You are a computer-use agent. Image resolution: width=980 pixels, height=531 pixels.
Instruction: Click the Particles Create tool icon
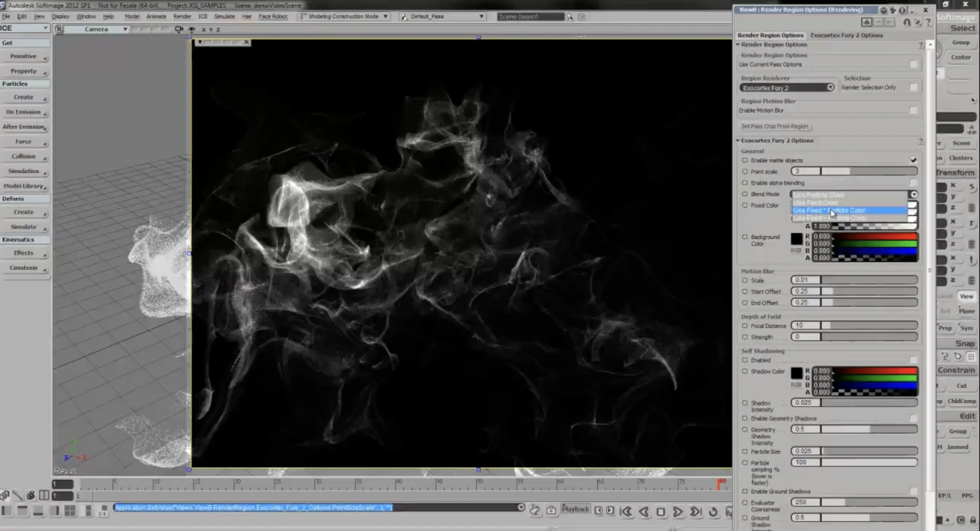tap(23, 97)
